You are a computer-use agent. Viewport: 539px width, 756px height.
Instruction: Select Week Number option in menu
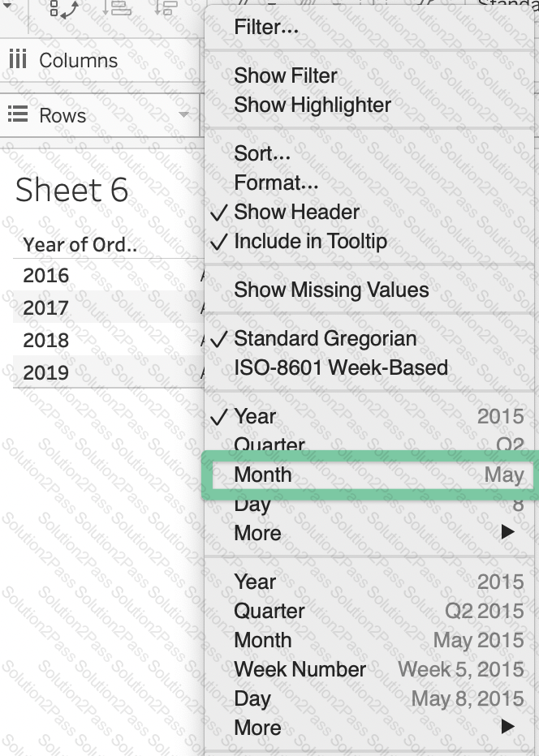click(x=300, y=669)
